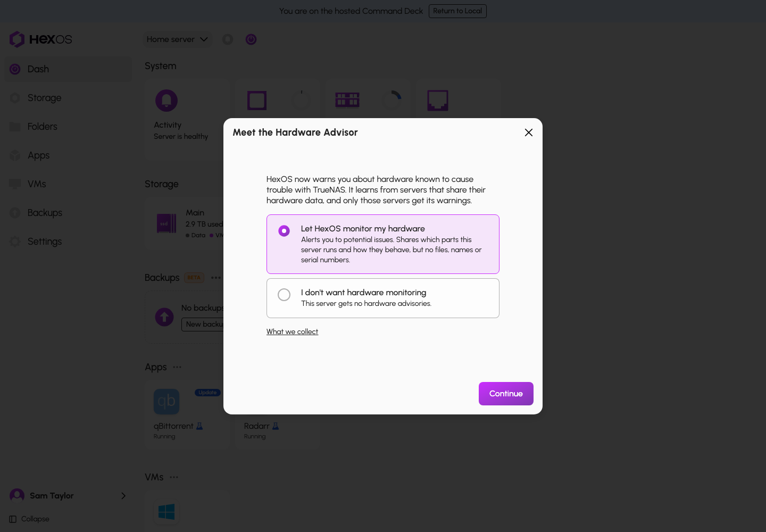The image size is (766, 532).
Task: Click the HexOS logo
Action: point(40,39)
